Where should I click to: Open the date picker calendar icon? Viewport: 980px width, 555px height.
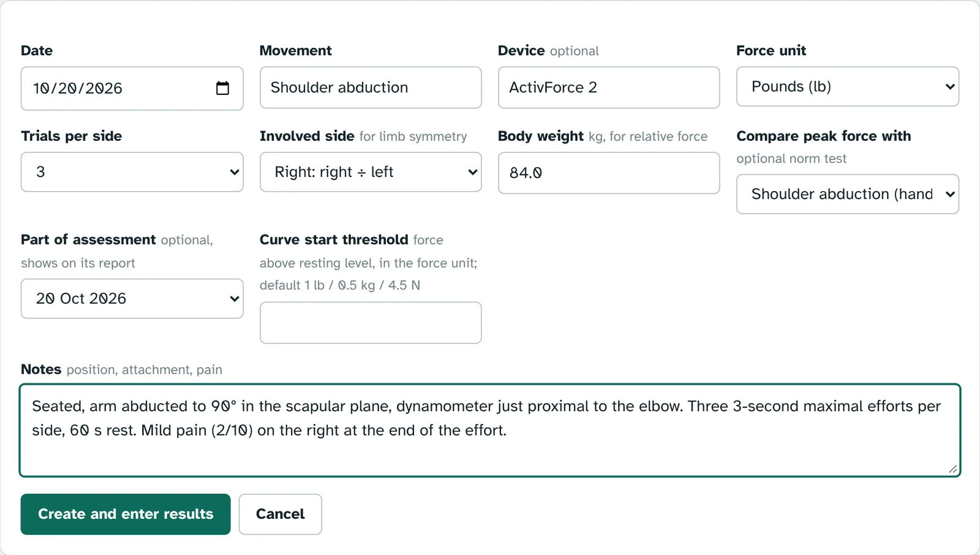pyautogui.click(x=223, y=88)
